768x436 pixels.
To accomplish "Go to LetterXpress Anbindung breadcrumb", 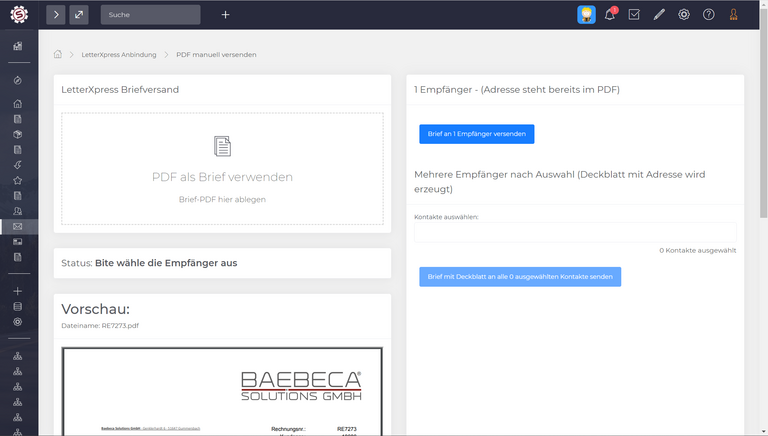I will pos(119,54).
